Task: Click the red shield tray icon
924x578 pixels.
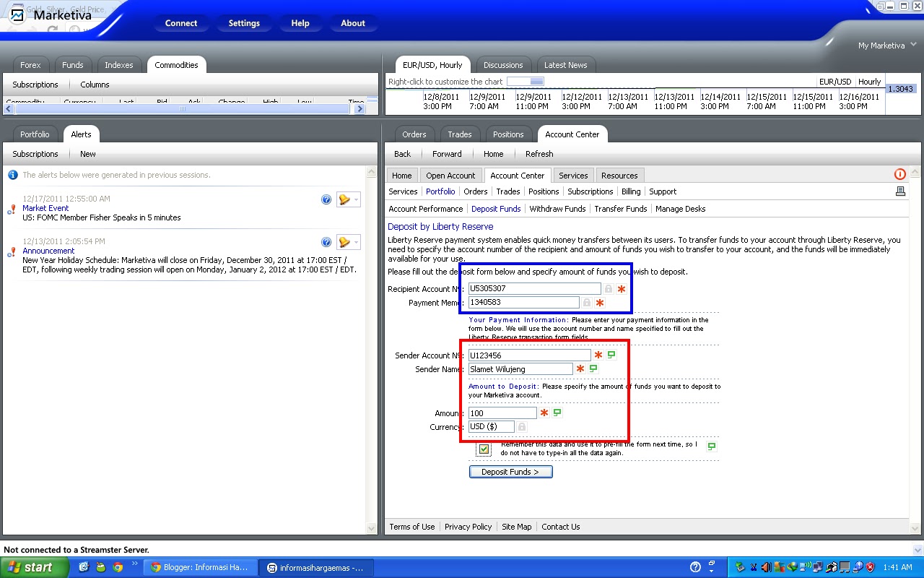Action: pyautogui.click(x=871, y=567)
